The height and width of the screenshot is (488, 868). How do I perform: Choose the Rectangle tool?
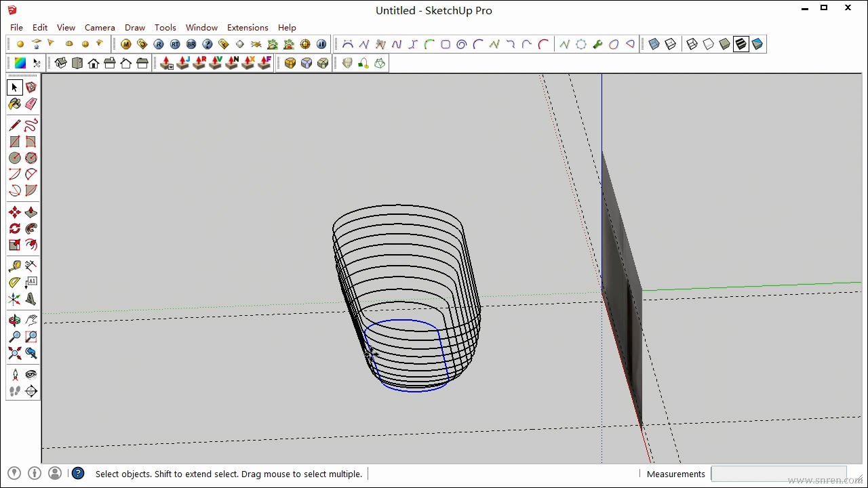point(14,142)
